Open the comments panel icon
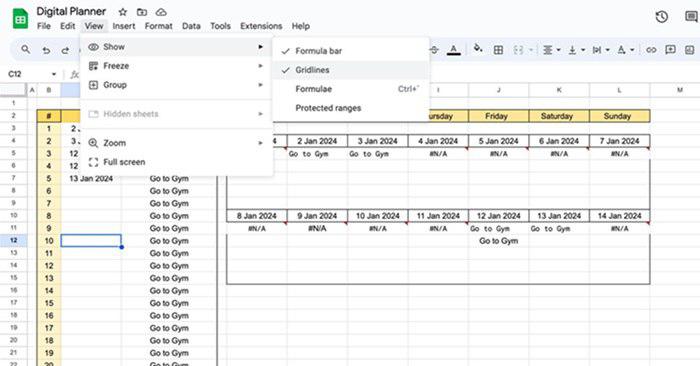 (691, 17)
